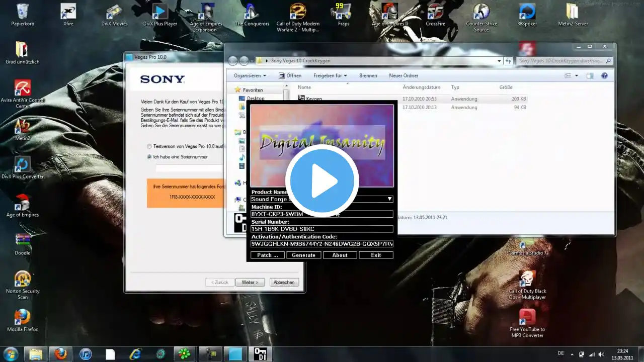This screenshot has height=362, width=644.
Task: Toggle the Explorer preview pane button
Action: pos(590,75)
